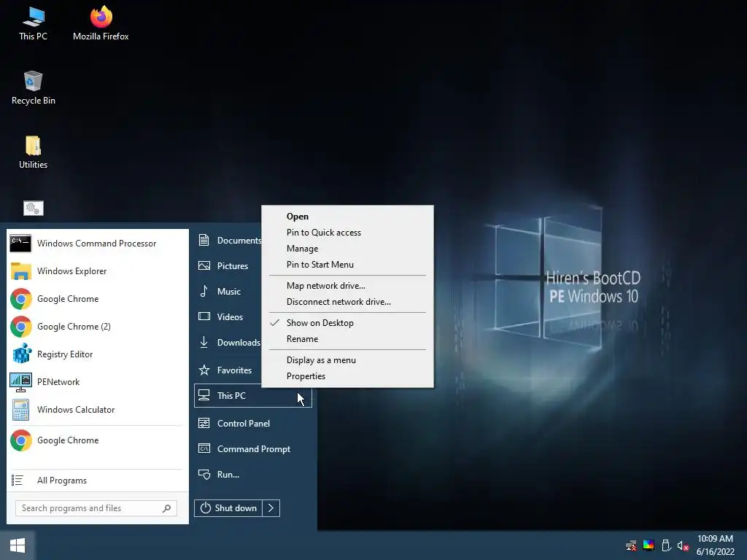
Task: Click the gear settings file icon on desktop
Action: [34, 208]
